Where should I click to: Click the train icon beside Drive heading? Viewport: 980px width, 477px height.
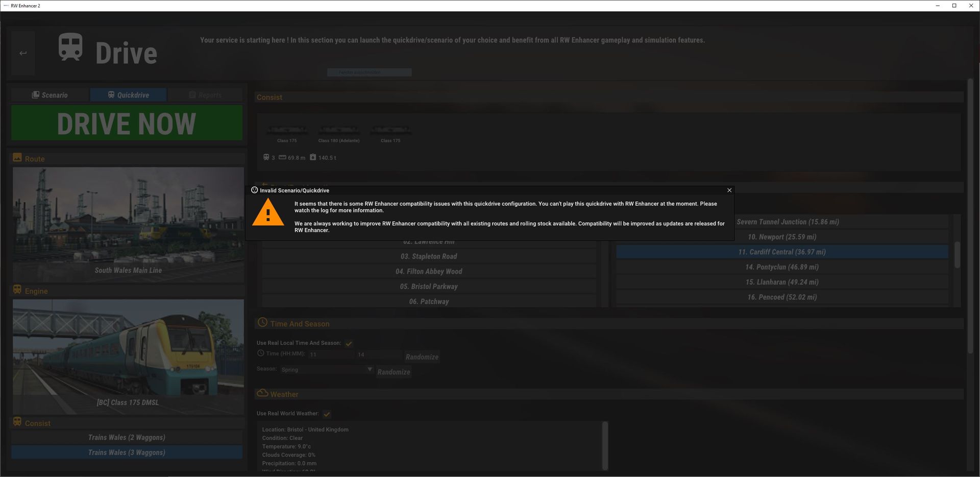pos(70,47)
